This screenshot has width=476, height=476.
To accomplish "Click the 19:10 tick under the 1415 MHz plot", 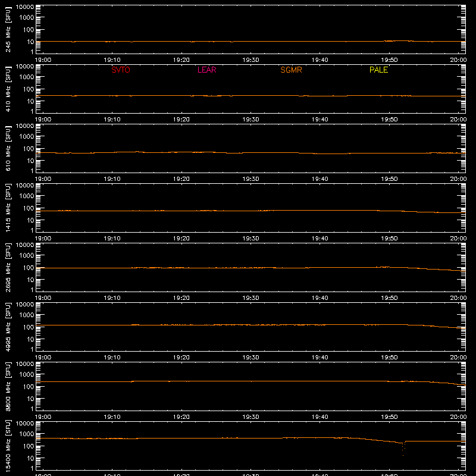I will (x=112, y=239).
